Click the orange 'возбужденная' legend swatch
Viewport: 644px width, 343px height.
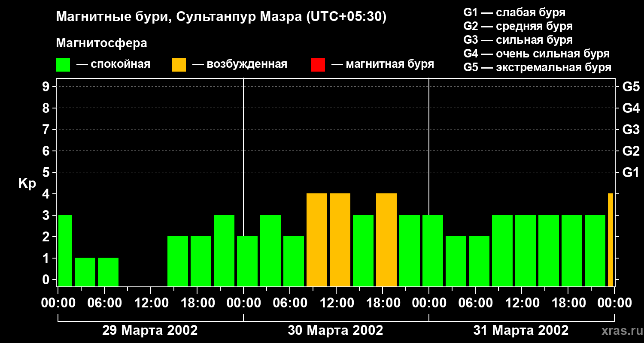click(x=179, y=65)
